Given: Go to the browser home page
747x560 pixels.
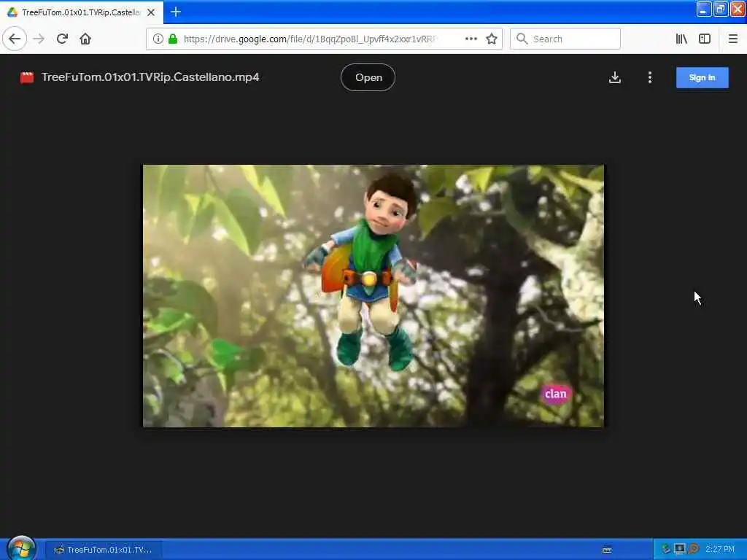Looking at the screenshot, I should [85, 39].
